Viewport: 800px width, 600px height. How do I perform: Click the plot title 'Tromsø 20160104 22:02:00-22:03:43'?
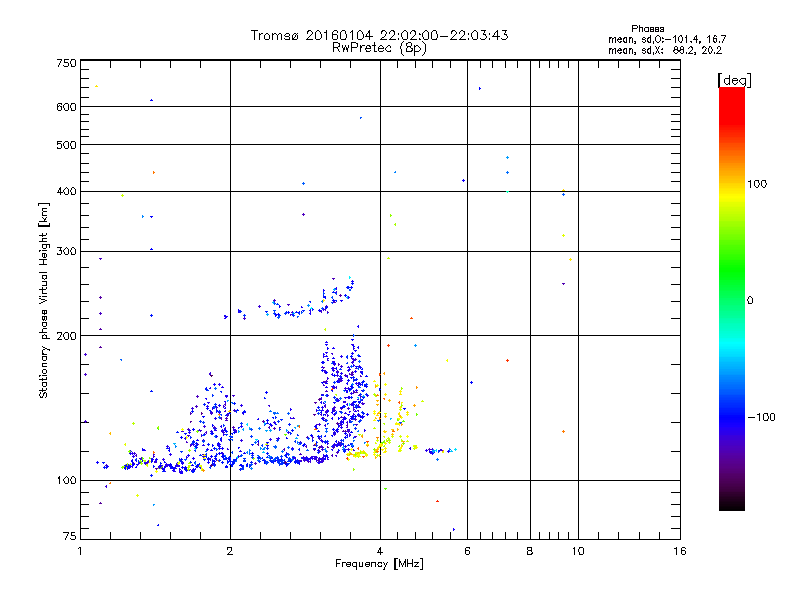click(379, 35)
